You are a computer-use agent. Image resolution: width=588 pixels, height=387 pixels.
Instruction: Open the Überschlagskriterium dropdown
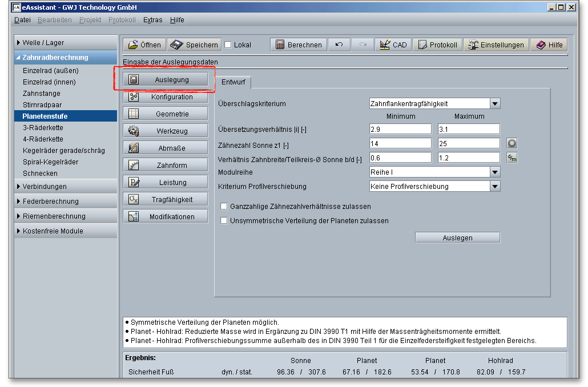tap(495, 104)
